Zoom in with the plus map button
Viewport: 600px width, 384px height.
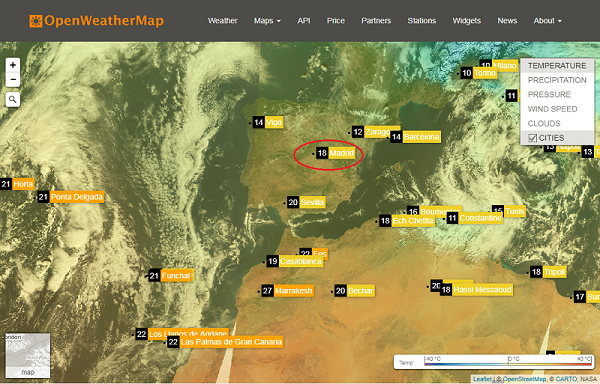pos(13,65)
